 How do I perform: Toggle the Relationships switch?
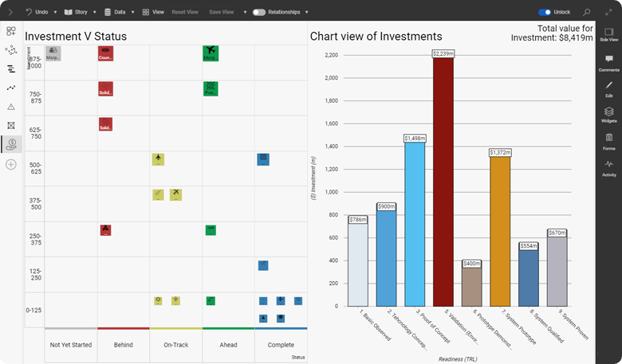(x=259, y=13)
